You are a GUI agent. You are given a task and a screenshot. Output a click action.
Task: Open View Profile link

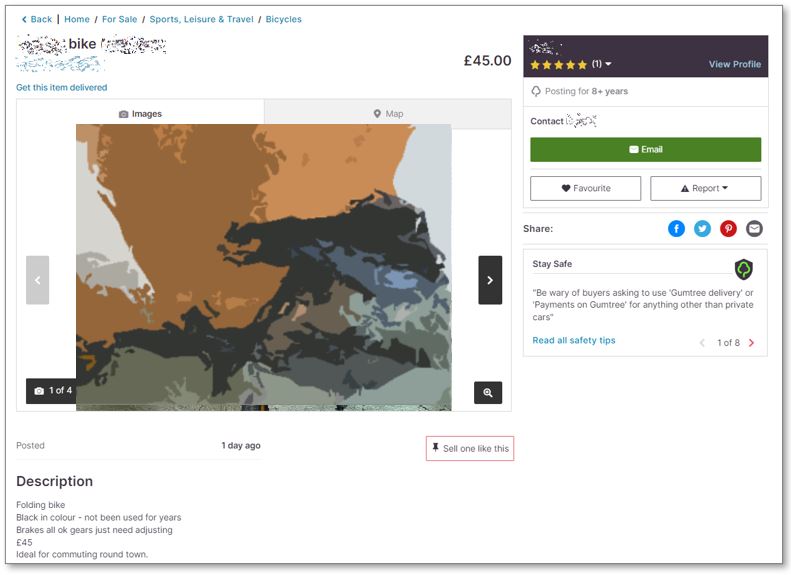coord(735,64)
